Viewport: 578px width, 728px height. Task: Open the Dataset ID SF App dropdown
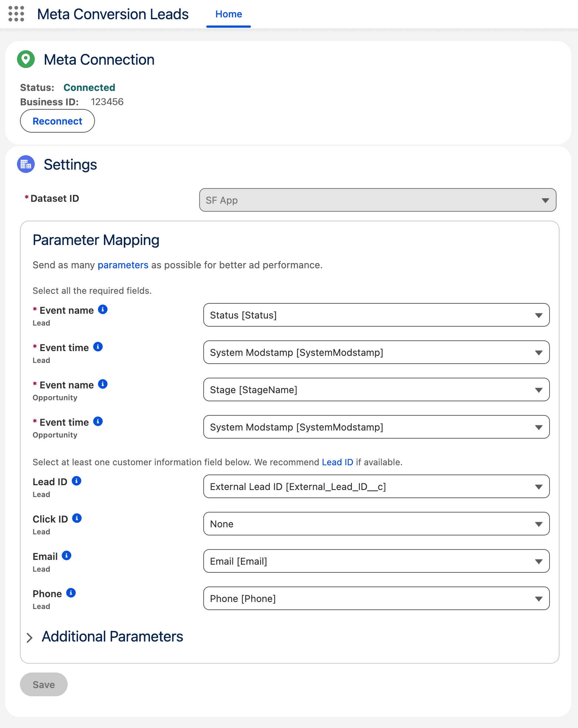point(378,200)
